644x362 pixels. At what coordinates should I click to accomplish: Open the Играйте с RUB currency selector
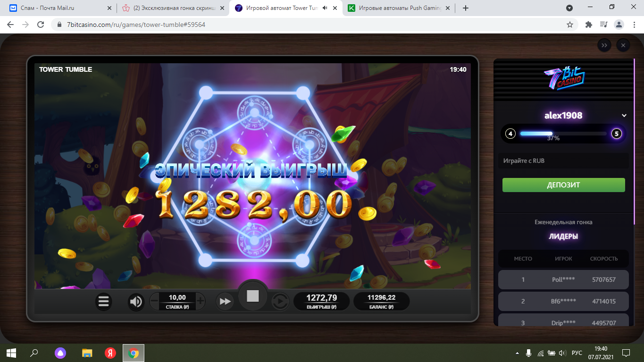pyautogui.click(x=563, y=161)
